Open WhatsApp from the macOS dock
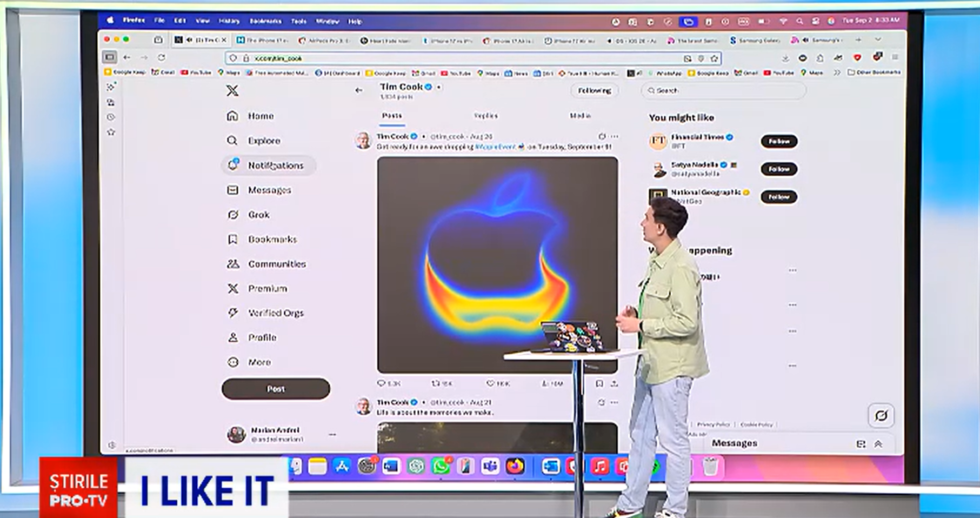This screenshot has height=518, width=980. point(441,466)
